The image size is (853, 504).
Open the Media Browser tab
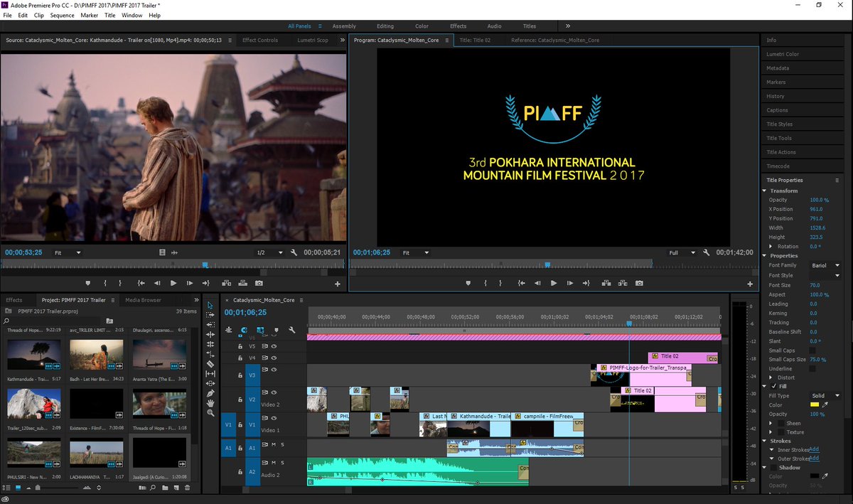click(x=143, y=300)
